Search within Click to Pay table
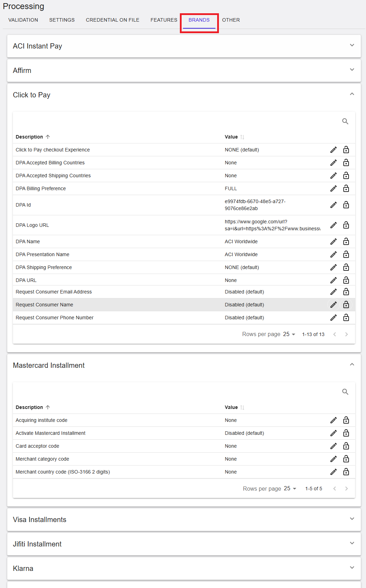 (345, 121)
